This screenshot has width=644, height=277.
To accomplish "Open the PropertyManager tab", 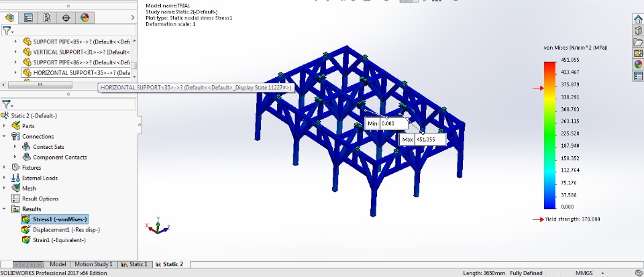I will point(28,17).
